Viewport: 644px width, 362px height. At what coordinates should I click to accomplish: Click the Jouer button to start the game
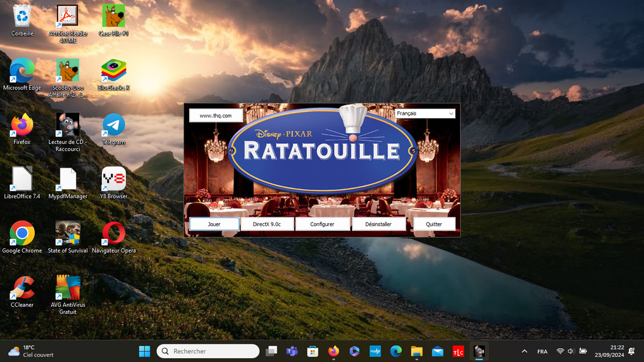[x=214, y=224]
